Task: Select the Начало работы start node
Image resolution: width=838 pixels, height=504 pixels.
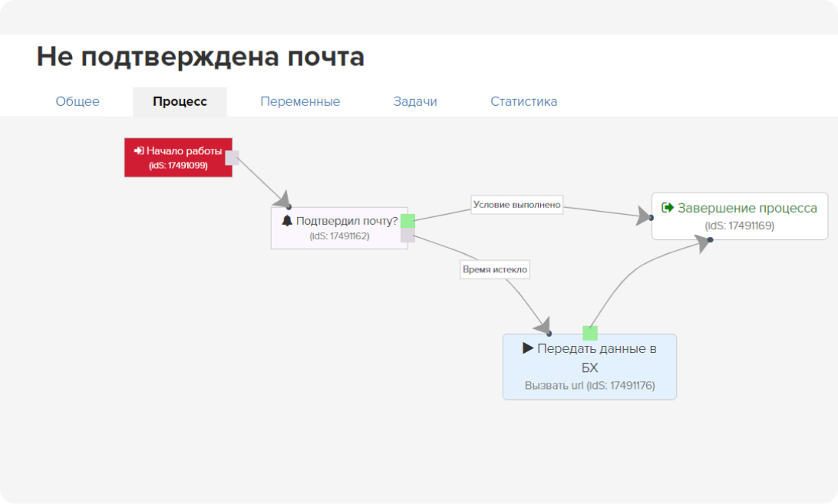Action: tap(178, 156)
